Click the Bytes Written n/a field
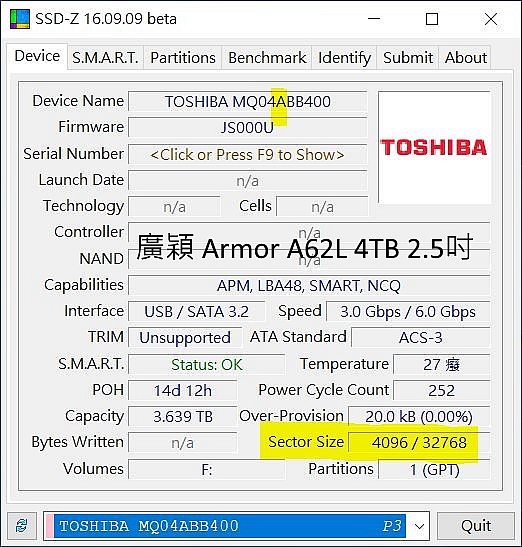The height and width of the screenshot is (547, 522). point(182,443)
